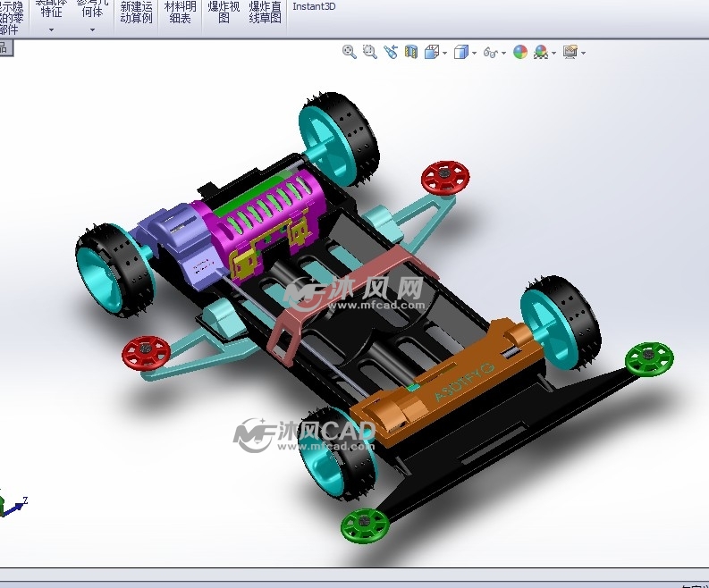Viewport: 709px width, 588px height.
Task: Toggle Instant3D mode
Action: pyautogui.click(x=314, y=6)
